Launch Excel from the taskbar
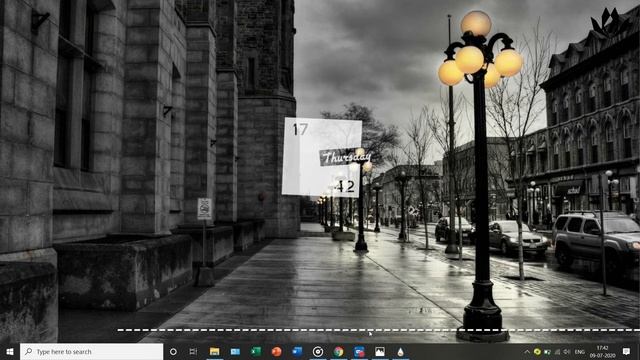 pos(256,351)
